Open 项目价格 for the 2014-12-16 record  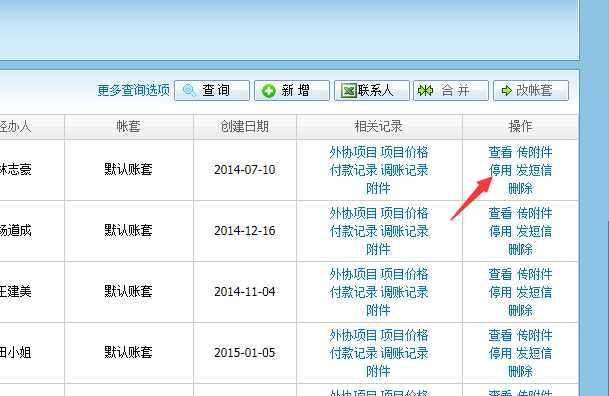[404, 213]
